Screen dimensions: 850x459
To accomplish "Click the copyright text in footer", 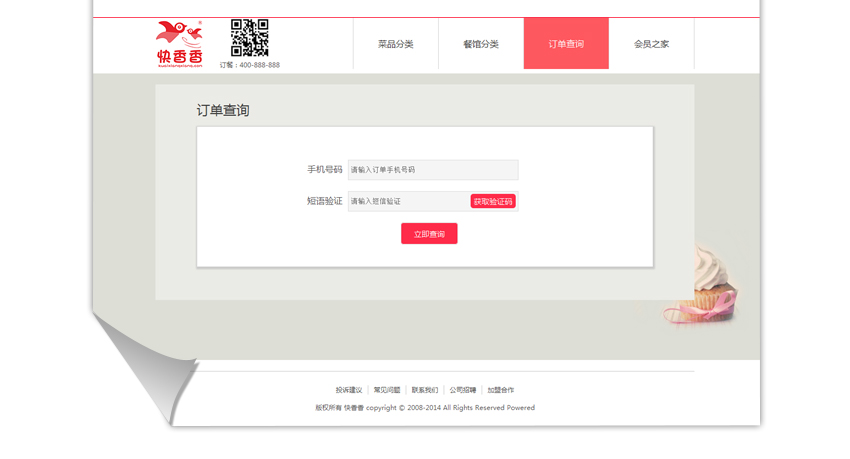I will pos(425,408).
